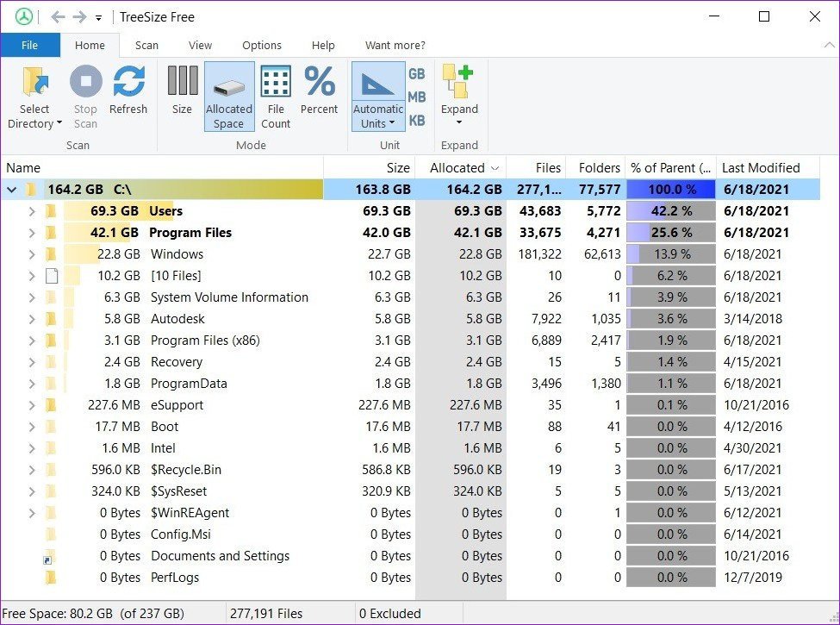Open the File menu tab
Screen dimensions: 840x625
pyautogui.click(x=30, y=45)
